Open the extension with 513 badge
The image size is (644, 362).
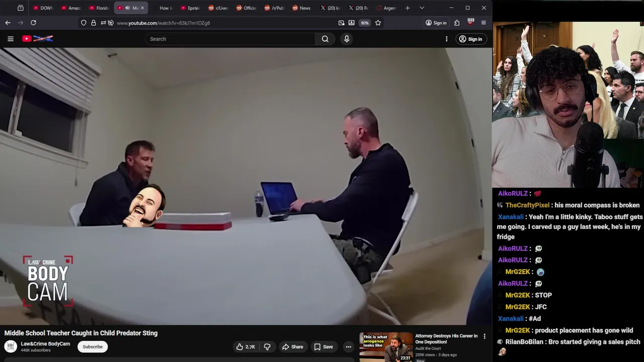(470, 22)
